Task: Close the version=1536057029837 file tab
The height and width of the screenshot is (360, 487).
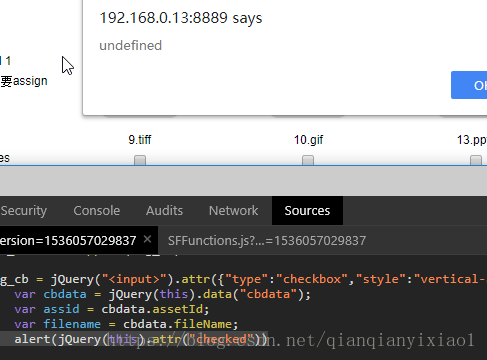Action: point(147,239)
